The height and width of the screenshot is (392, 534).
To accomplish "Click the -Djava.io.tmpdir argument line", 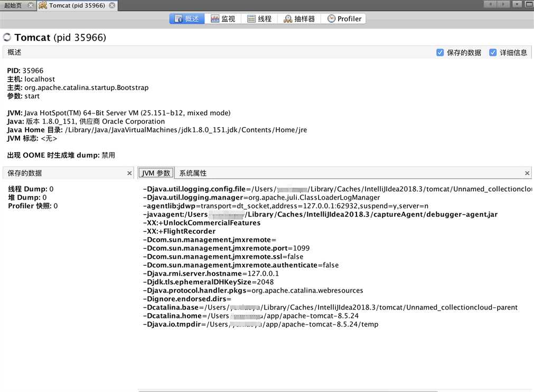I will click(261, 324).
